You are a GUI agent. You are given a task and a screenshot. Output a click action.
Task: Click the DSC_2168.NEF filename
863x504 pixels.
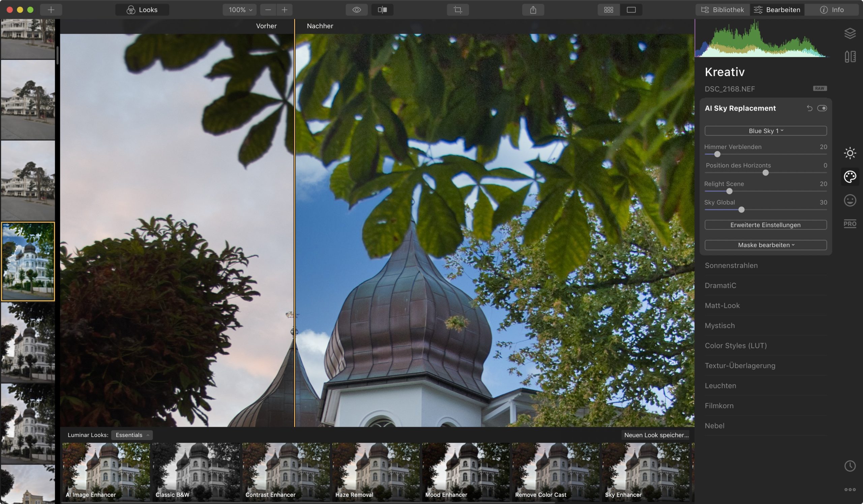coord(730,89)
